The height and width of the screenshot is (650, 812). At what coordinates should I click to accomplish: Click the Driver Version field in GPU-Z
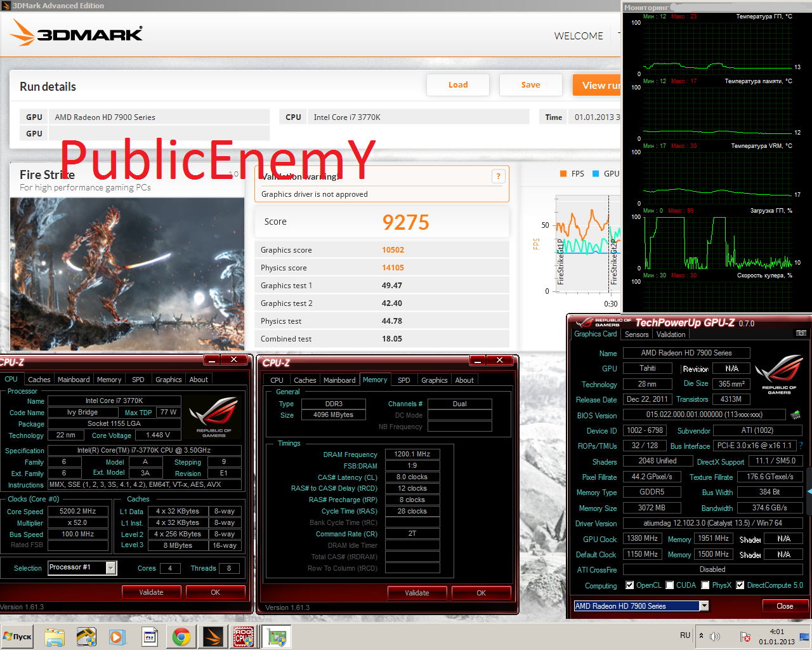pyautogui.click(x=712, y=523)
